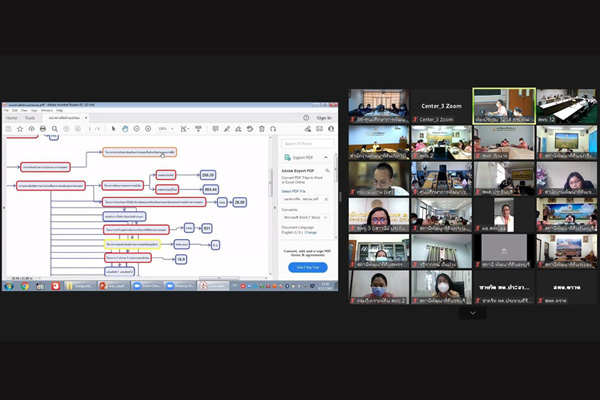Open the Help question mark icon
The height and width of the screenshot is (400, 600).
(306, 118)
